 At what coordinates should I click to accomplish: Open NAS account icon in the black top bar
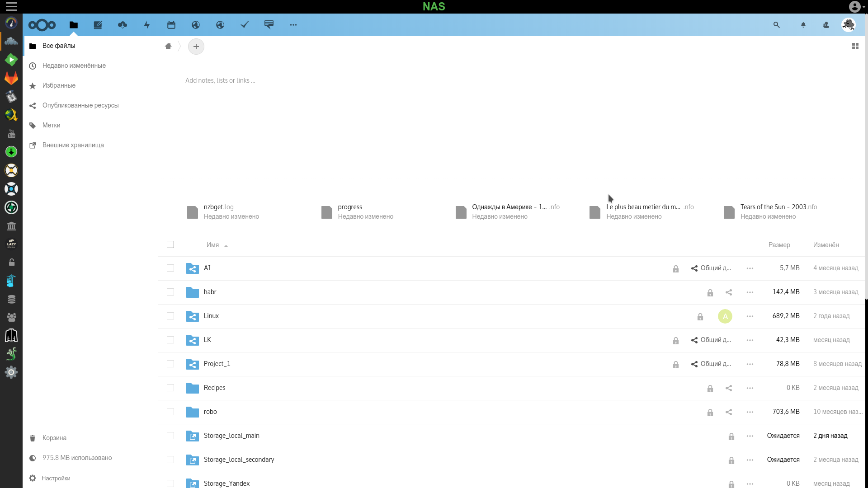tap(854, 6)
